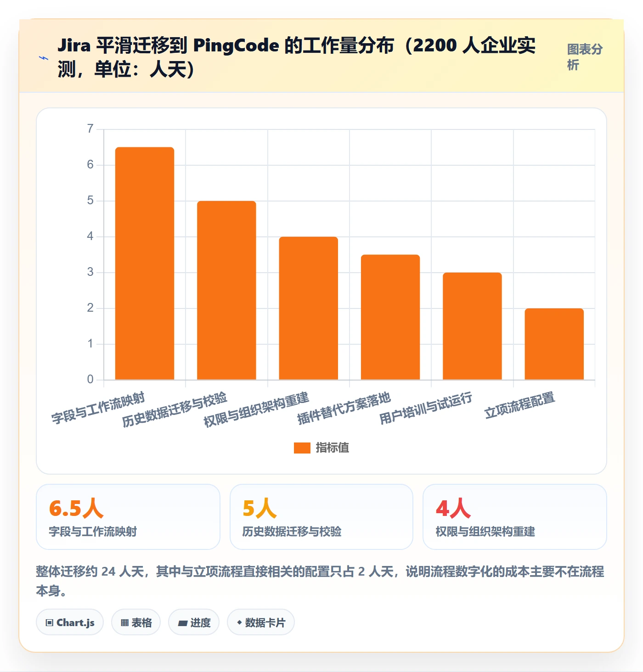Select the 进度 tag chip
This screenshot has height=672, width=643.
pos(194,622)
